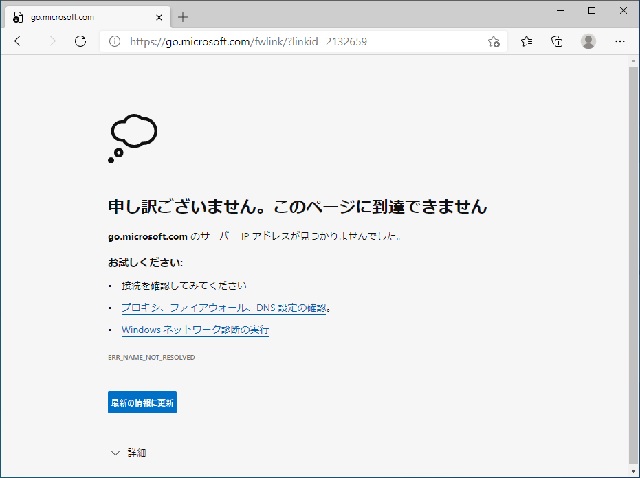The image size is (640, 478).
Task: Select the go.microsoft.com tab
Action: pyautogui.click(x=87, y=17)
